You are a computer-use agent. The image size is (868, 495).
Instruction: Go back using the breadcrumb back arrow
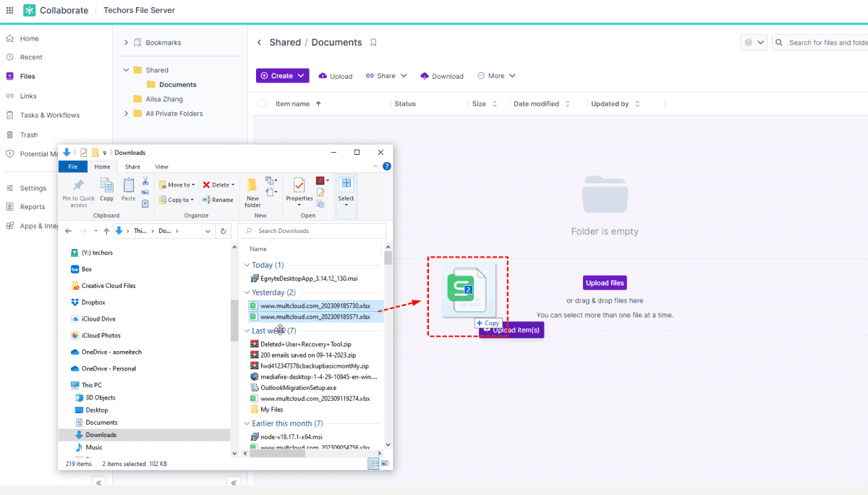[x=260, y=43]
